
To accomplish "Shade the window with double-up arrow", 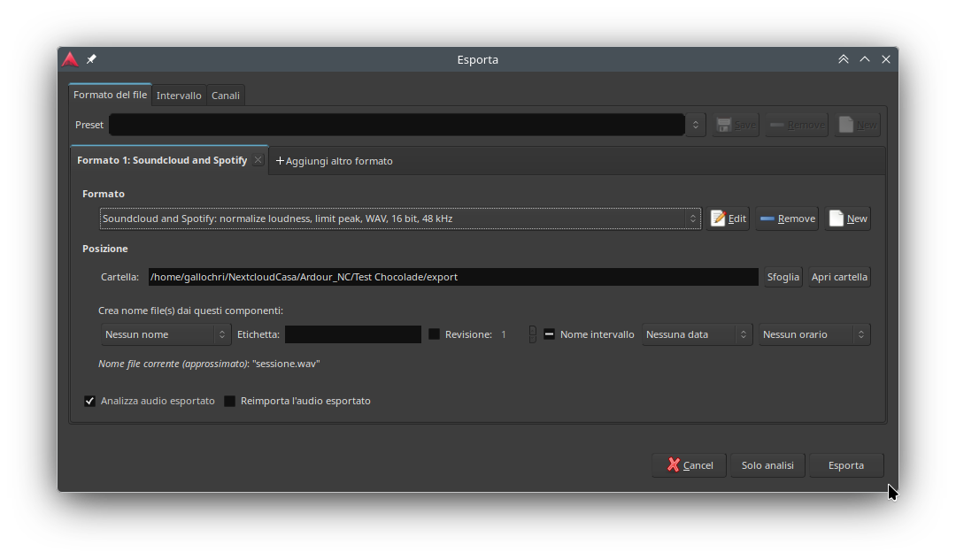I will 843,59.
